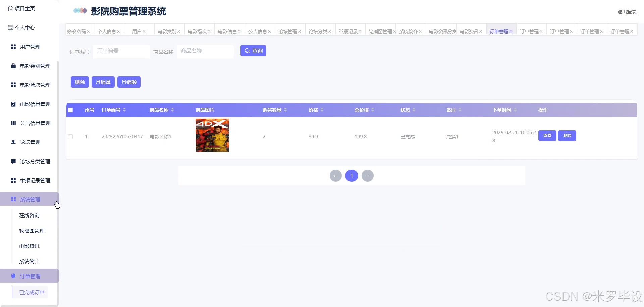Sort the table by 总价格 column

pyautogui.click(x=373, y=110)
